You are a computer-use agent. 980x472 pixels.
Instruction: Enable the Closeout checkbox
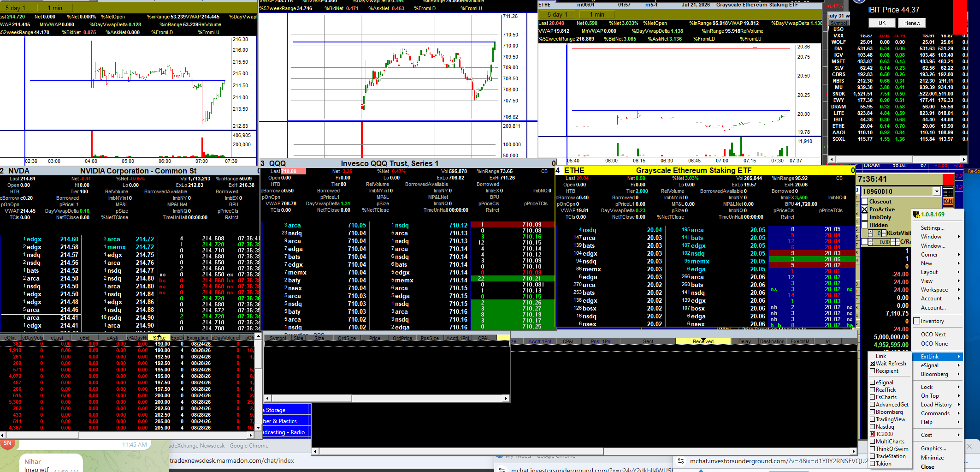coord(865,202)
